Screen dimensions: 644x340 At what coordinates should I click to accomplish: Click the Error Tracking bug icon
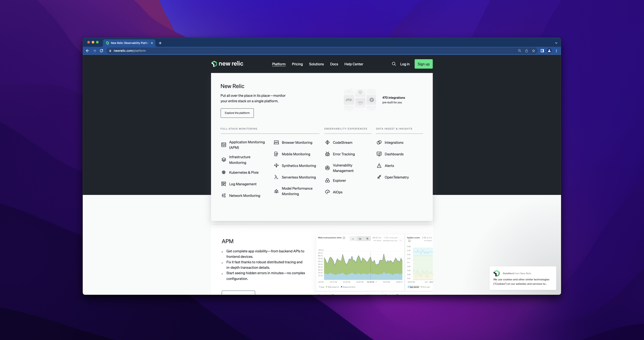327,154
